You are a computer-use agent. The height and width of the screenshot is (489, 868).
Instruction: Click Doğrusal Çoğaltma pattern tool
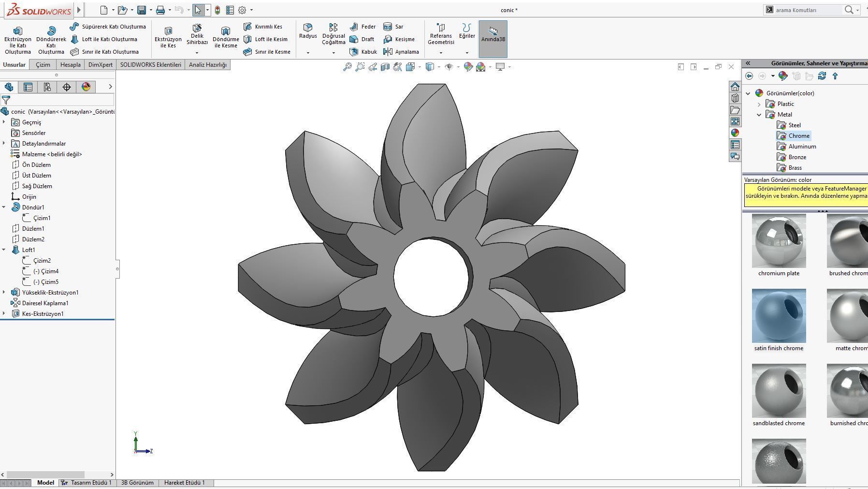point(333,34)
